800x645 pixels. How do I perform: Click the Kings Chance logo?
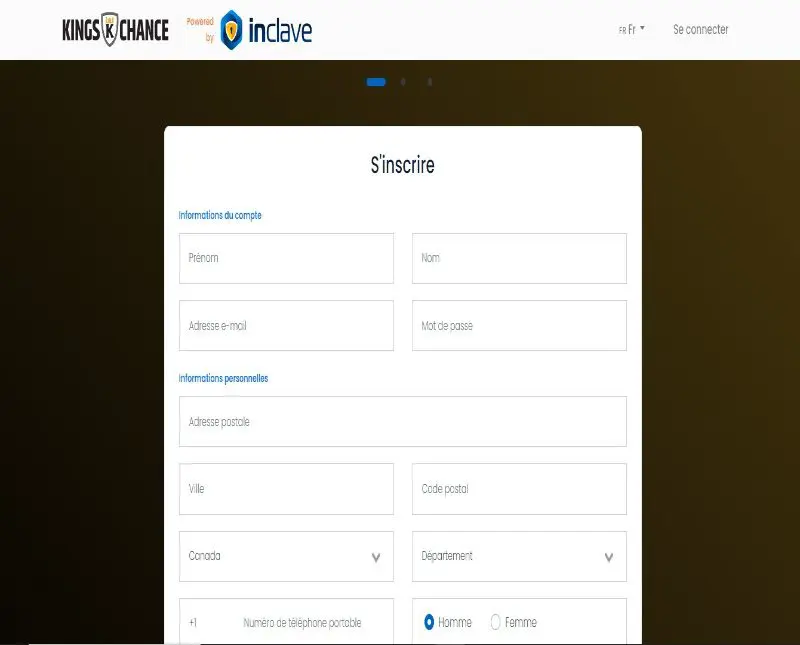click(x=115, y=30)
